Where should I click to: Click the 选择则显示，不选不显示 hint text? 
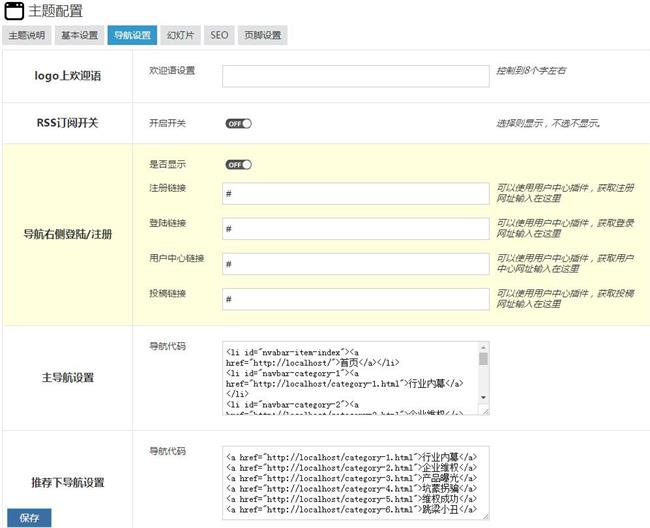pyautogui.click(x=548, y=123)
